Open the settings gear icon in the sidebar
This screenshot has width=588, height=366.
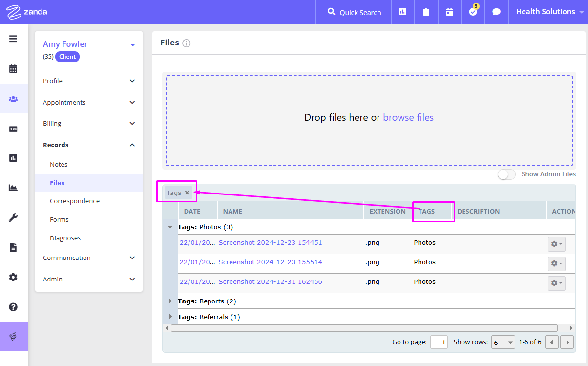(14, 277)
